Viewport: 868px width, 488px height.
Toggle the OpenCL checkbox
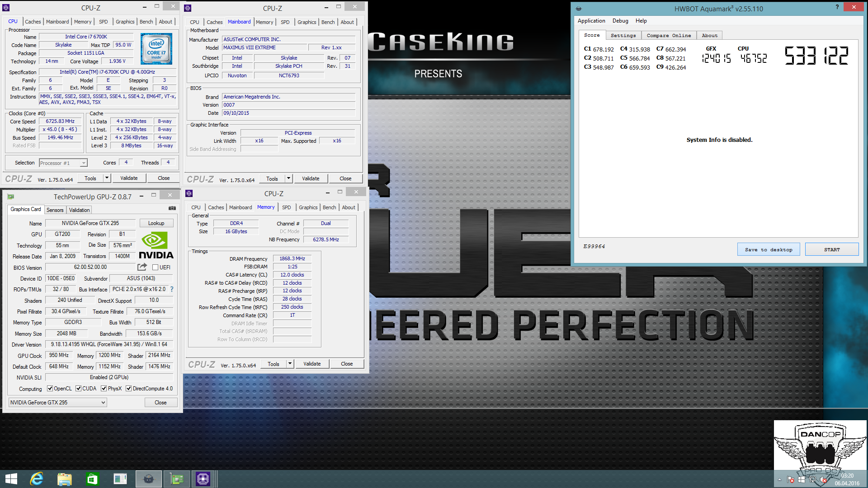pos(50,389)
